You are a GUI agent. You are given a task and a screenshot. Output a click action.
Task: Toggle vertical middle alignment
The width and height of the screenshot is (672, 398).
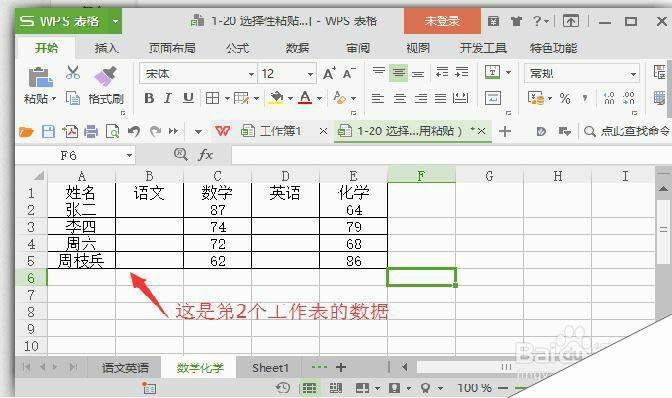pyautogui.click(x=398, y=73)
